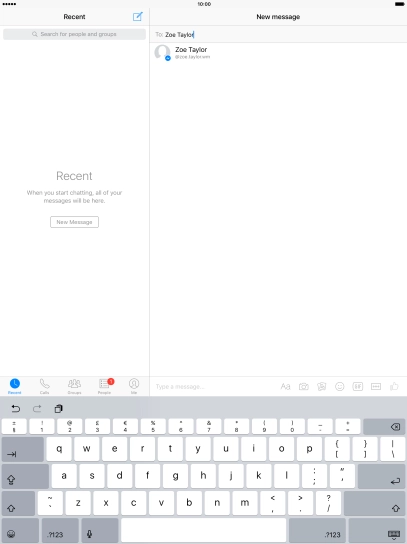
Task: Open the Me profile tab
Action: (134, 386)
